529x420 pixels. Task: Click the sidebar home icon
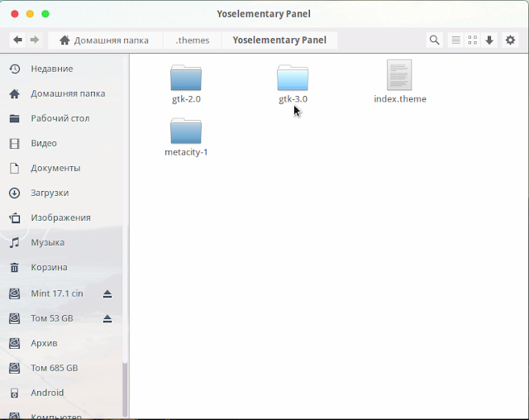point(15,93)
